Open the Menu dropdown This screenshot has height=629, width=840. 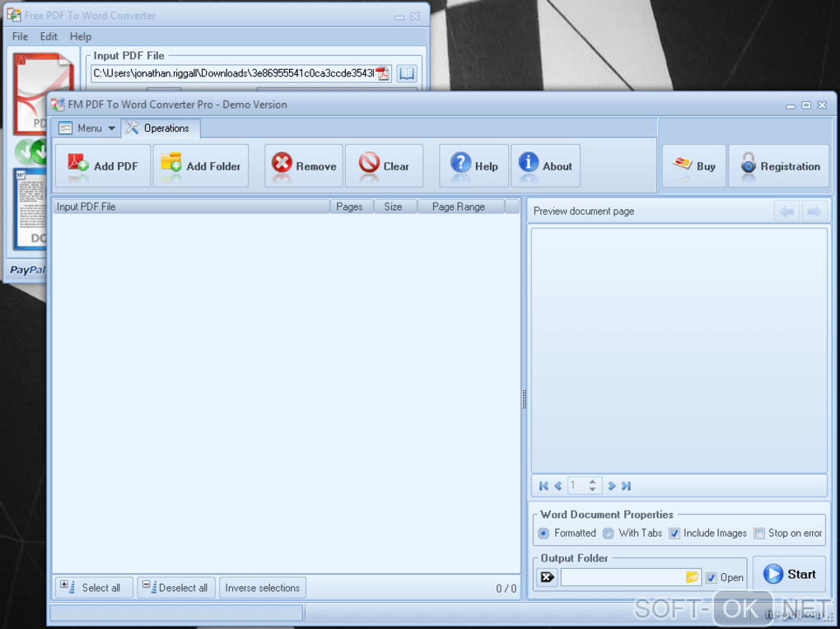(x=86, y=128)
